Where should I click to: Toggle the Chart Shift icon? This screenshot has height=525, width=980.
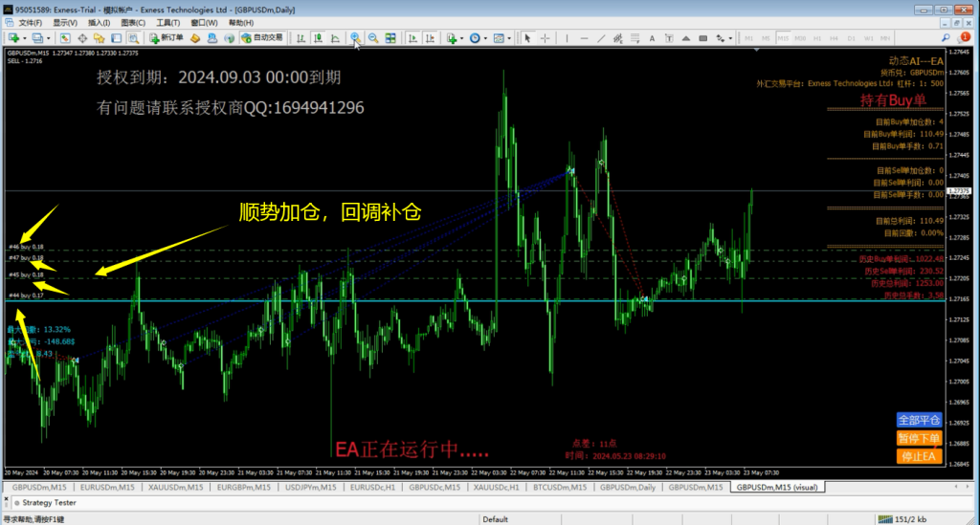430,38
